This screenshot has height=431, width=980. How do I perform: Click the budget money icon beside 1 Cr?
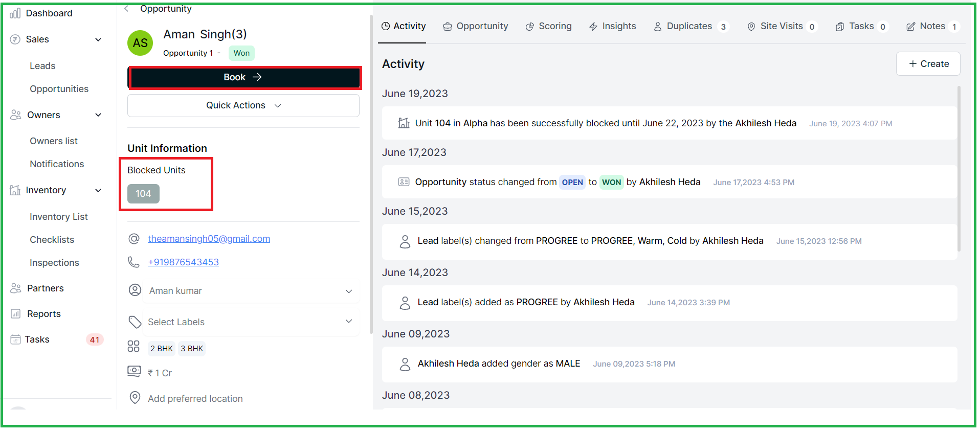134,372
